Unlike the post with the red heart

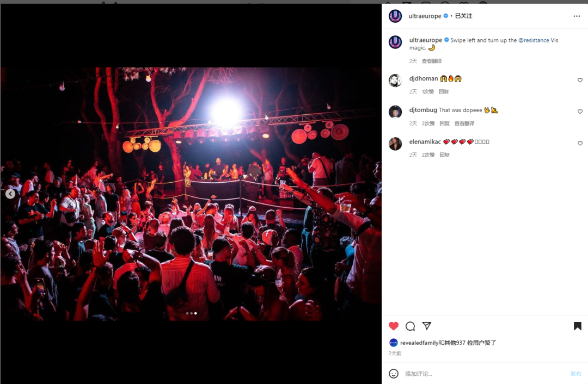coord(394,326)
